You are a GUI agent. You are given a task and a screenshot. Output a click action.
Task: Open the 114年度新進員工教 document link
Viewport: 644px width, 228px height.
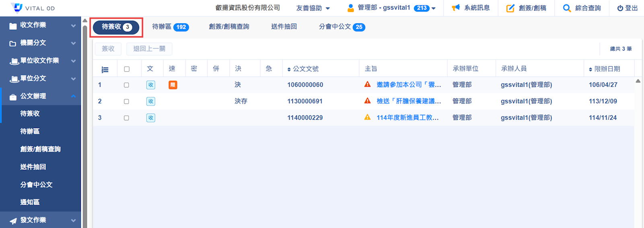[407, 118]
